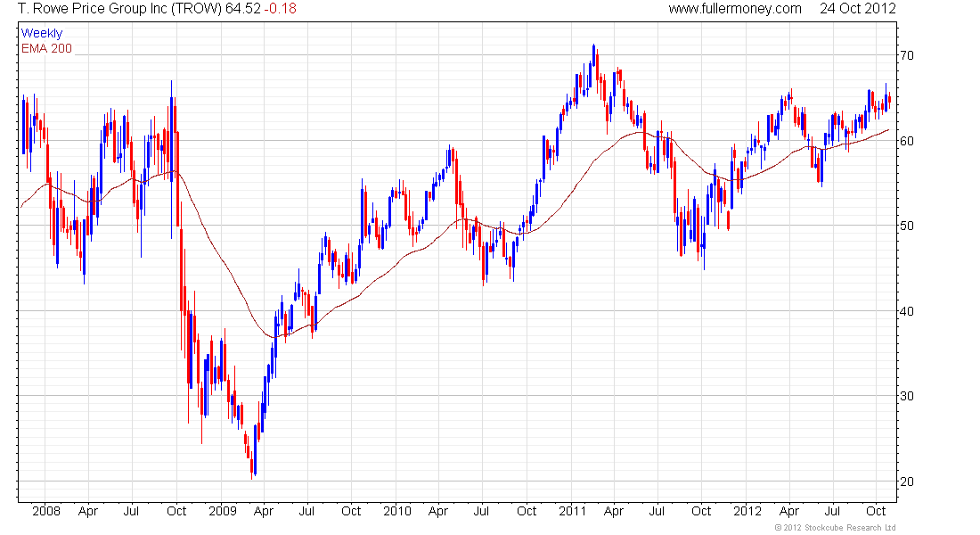Viewport: 980px width, 535px height.
Task: Click the final 'Oct' label of 2012
Action: pyautogui.click(x=877, y=511)
